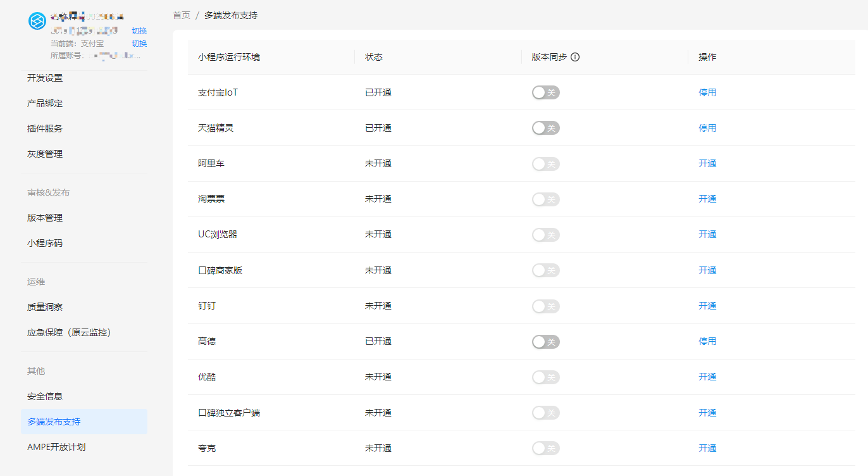Click the 版本同步 info icon
This screenshot has height=476, width=868.
click(575, 57)
